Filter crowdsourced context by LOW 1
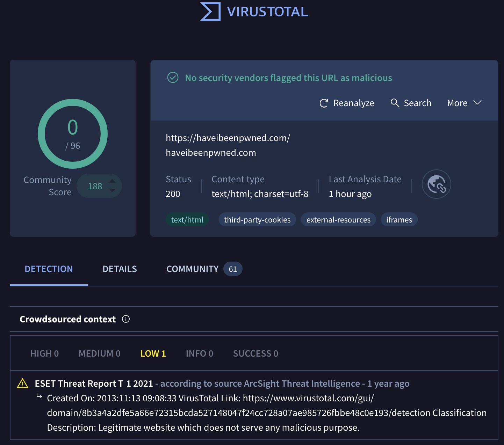The image size is (504, 445). (153, 353)
